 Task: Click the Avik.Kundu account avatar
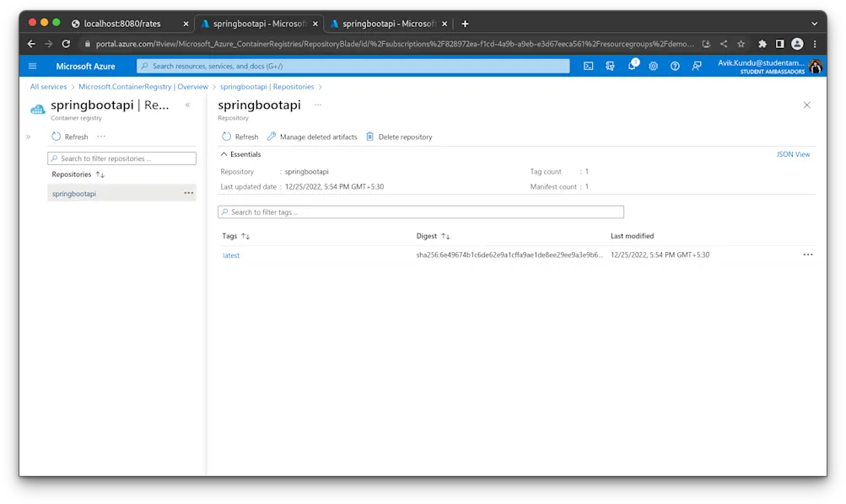[814, 66]
